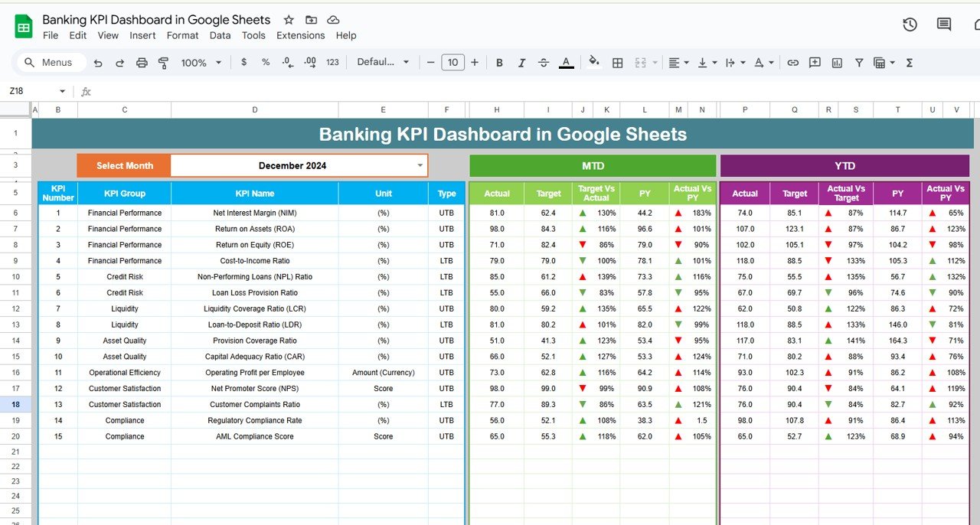
Task: Decrease decimal places icon
Action: 288,62
